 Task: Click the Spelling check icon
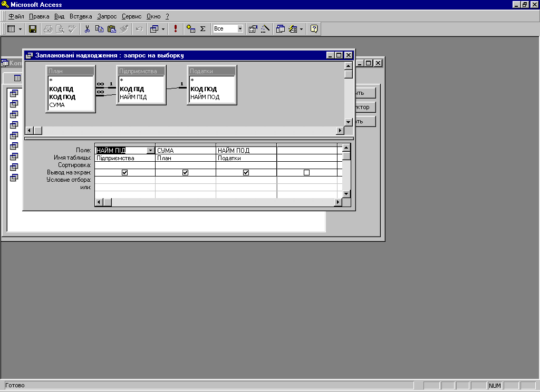click(72, 29)
